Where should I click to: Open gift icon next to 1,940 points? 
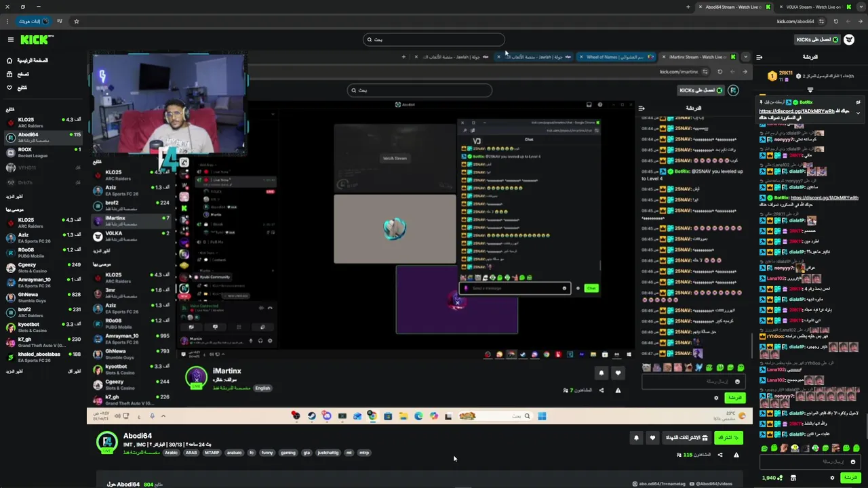point(793,478)
